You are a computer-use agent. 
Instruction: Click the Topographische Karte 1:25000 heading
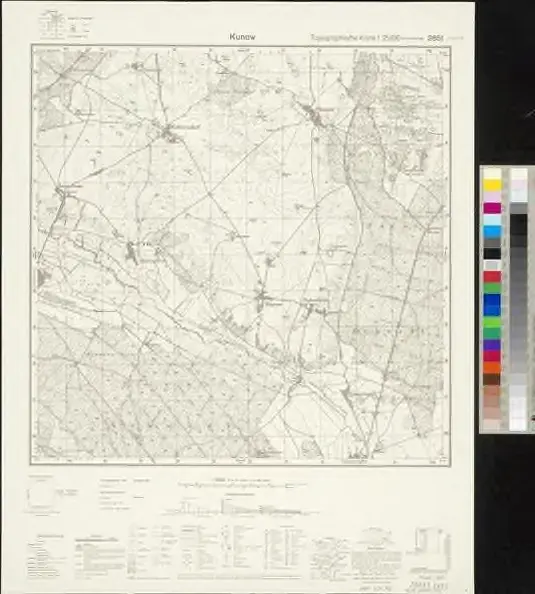[x=355, y=38]
